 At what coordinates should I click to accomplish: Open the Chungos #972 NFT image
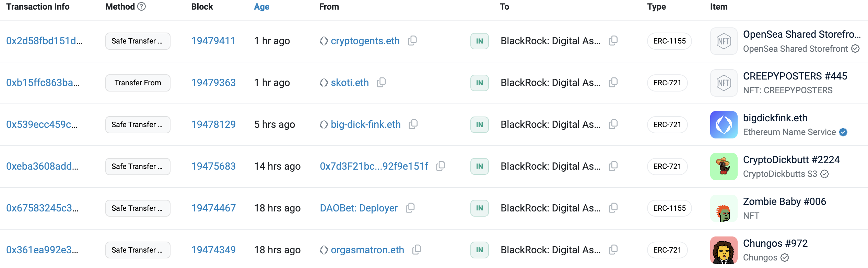click(x=724, y=250)
